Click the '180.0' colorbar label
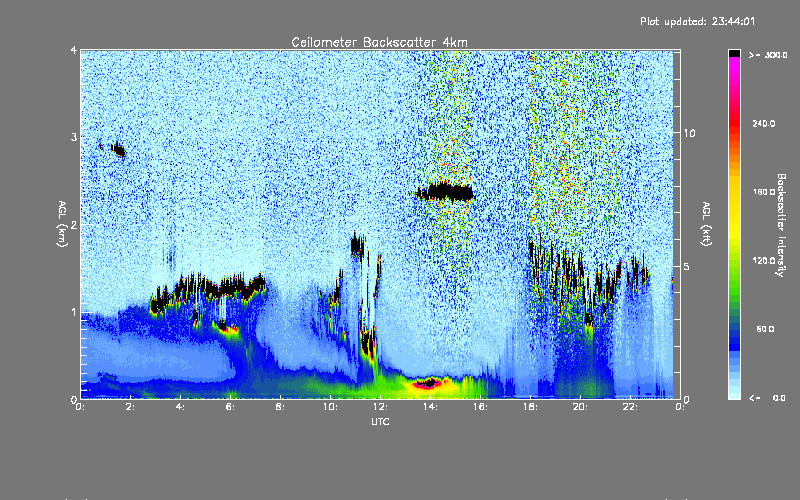This screenshot has height=500, width=800. click(764, 192)
